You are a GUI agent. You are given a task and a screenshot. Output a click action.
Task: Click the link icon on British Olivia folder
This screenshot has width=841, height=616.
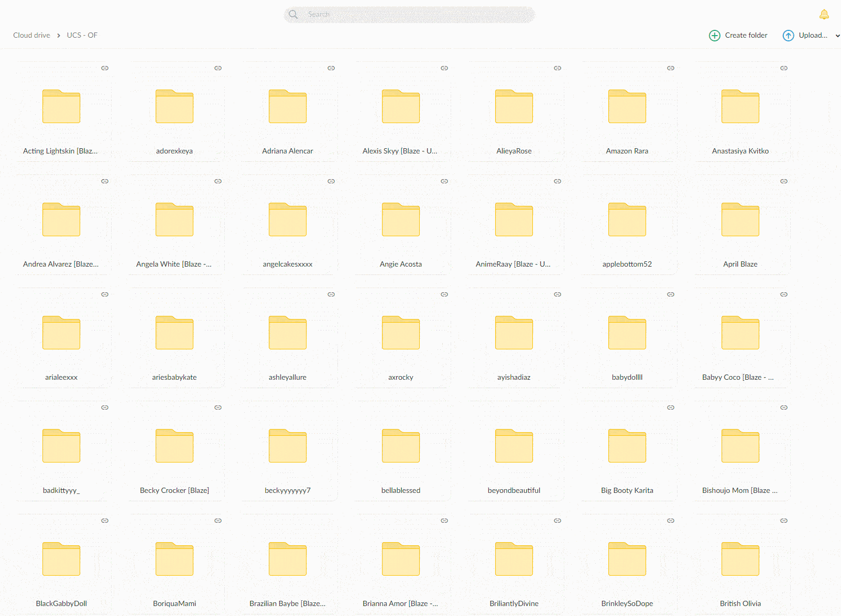coord(784,521)
